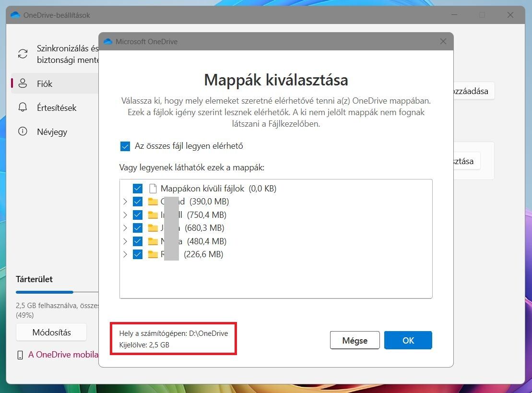Click the (480,4 MB) size text
The width and height of the screenshot is (532, 393).
(x=207, y=241)
